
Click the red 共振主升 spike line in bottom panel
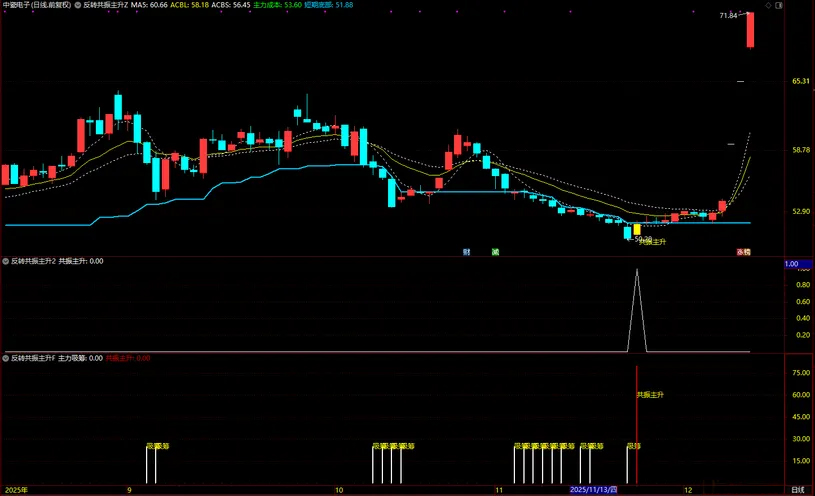click(637, 425)
